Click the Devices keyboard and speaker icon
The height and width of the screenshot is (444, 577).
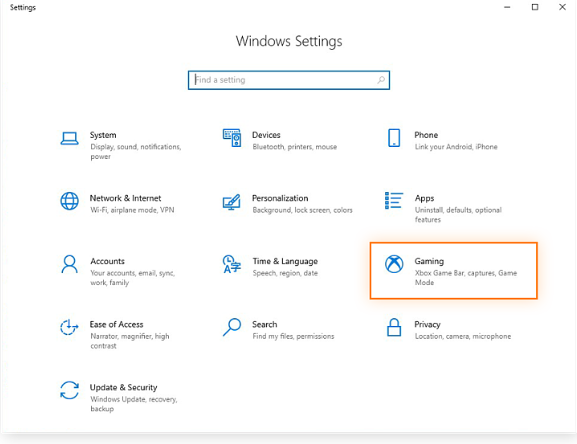(232, 138)
